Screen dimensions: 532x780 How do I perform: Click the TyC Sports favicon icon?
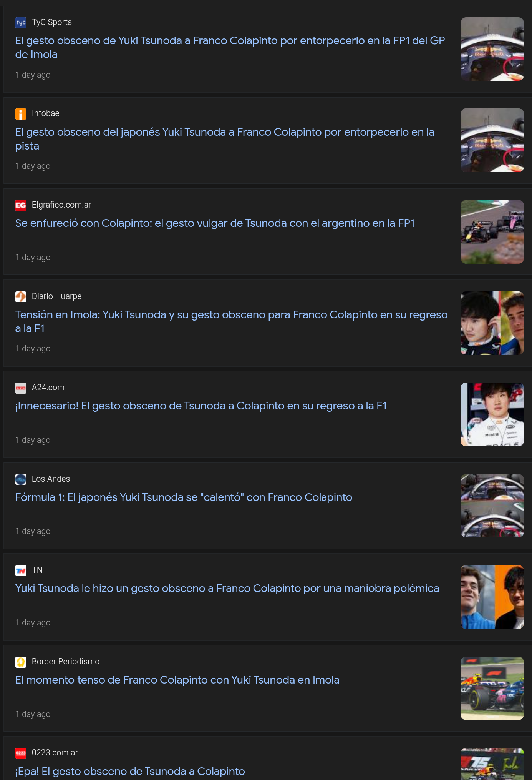21,23
